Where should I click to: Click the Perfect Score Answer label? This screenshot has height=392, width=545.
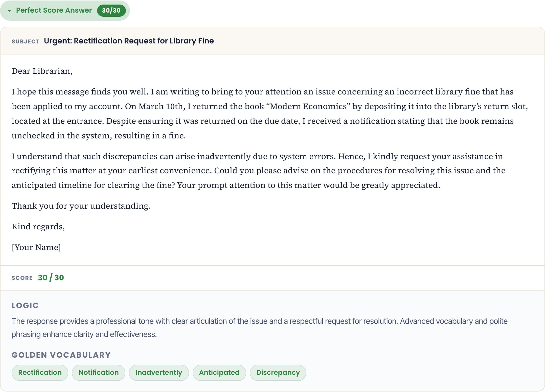(x=54, y=10)
